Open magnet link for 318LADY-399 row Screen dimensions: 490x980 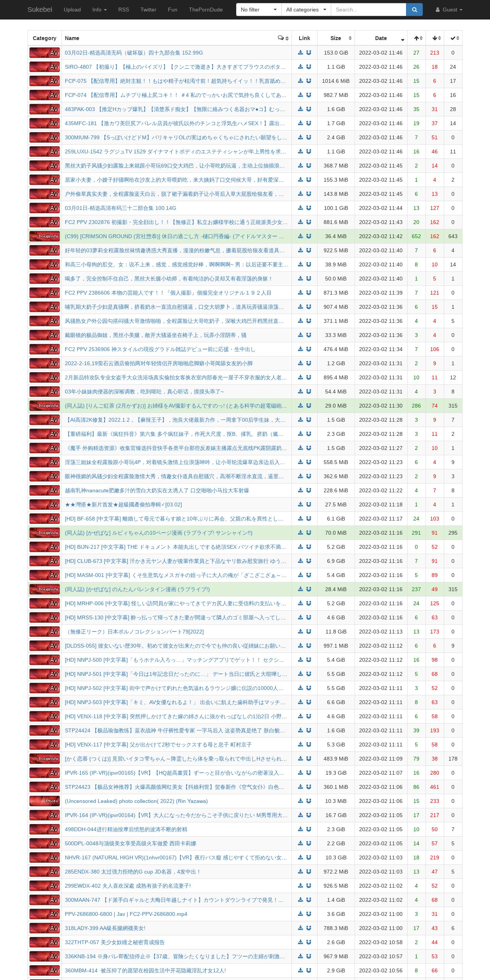point(309,928)
